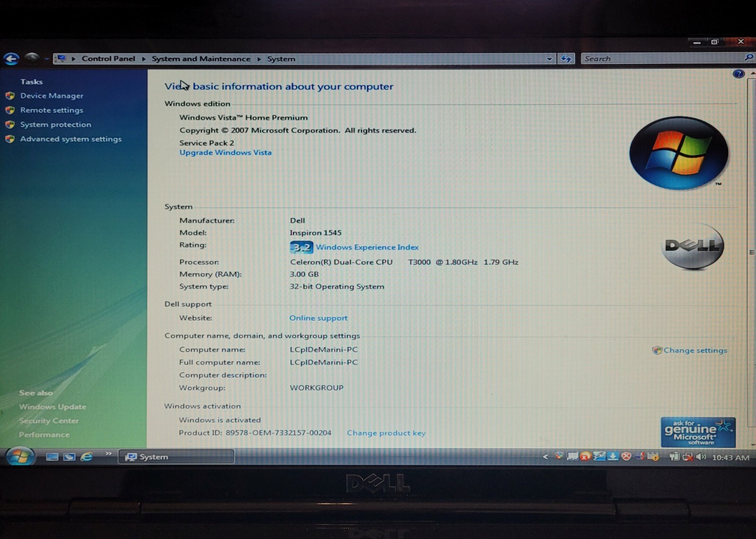This screenshot has width=756, height=539.
Task: Click 'Windows Vista Home Premium' text
Action: click(243, 118)
